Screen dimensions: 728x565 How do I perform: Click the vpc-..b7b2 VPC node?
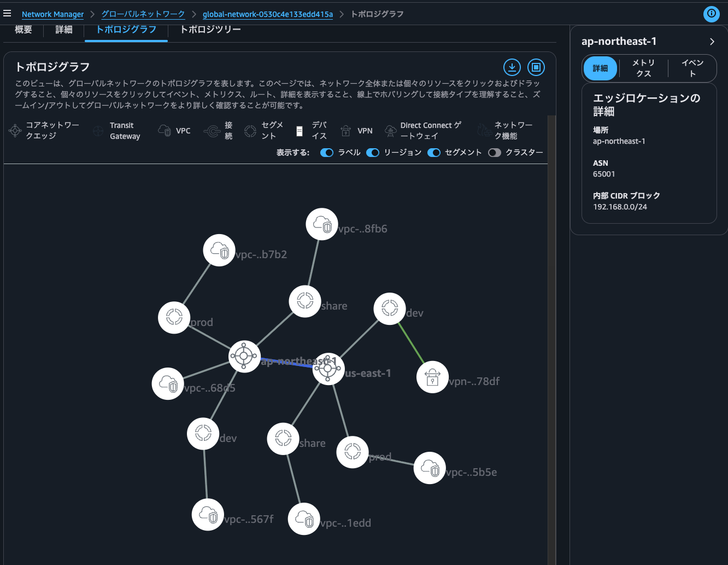[219, 251]
